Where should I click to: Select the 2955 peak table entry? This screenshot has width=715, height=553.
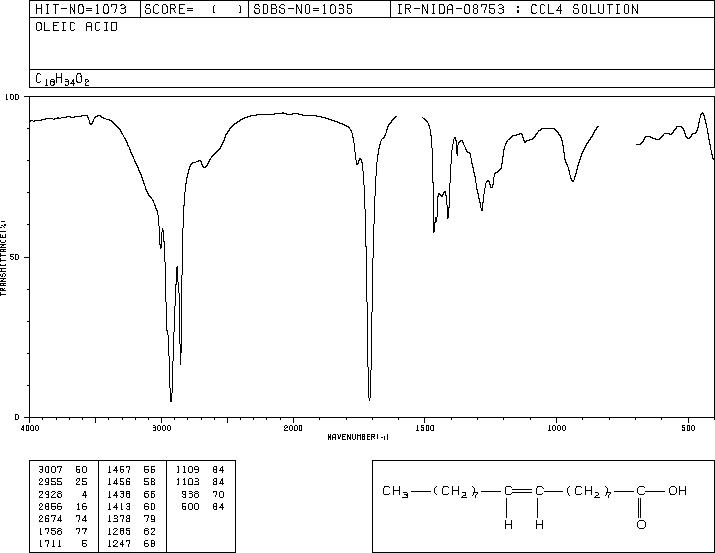tap(63, 482)
